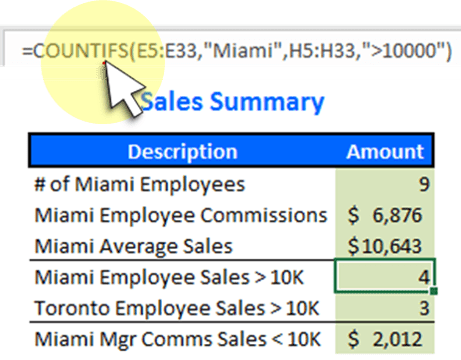The height and width of the screenshot is (360, 461).
Task: Select the Miami Employee Commissions label
Action: coord(181,215)
